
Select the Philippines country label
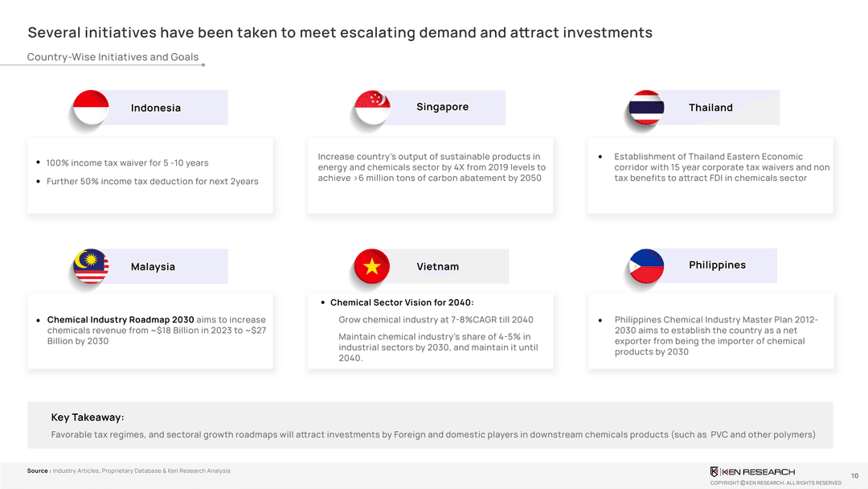[x=717, y=265]
